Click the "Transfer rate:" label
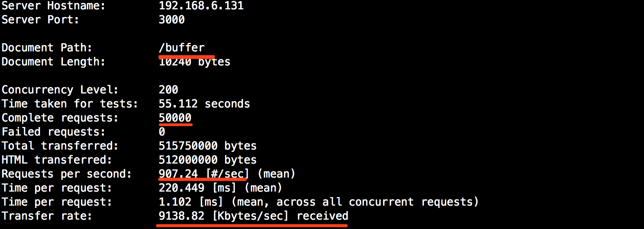This screenshot has width=644, height=229. click(47, 216)
